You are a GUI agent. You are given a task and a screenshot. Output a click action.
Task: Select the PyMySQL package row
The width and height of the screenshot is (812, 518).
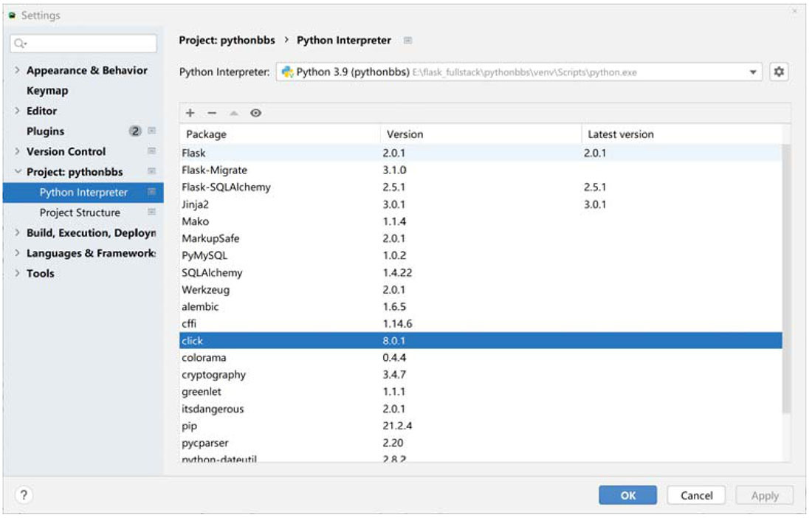pyautogui.click(x=481, y=255)
